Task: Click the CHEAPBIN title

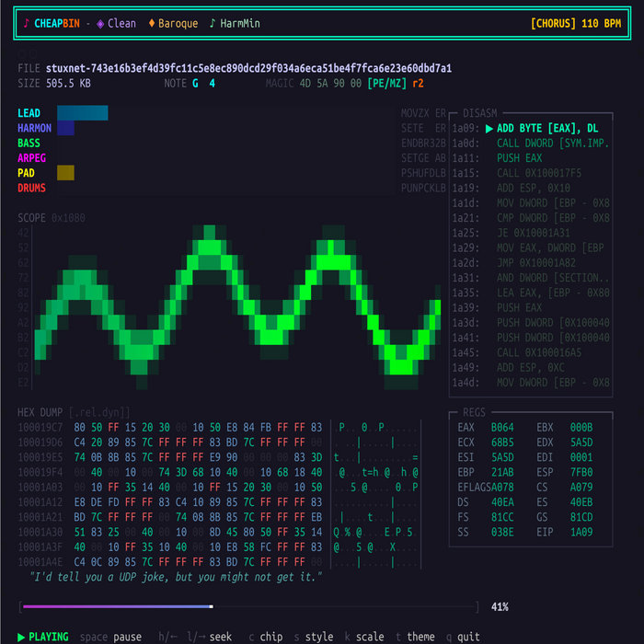Action: click(57, 23)
